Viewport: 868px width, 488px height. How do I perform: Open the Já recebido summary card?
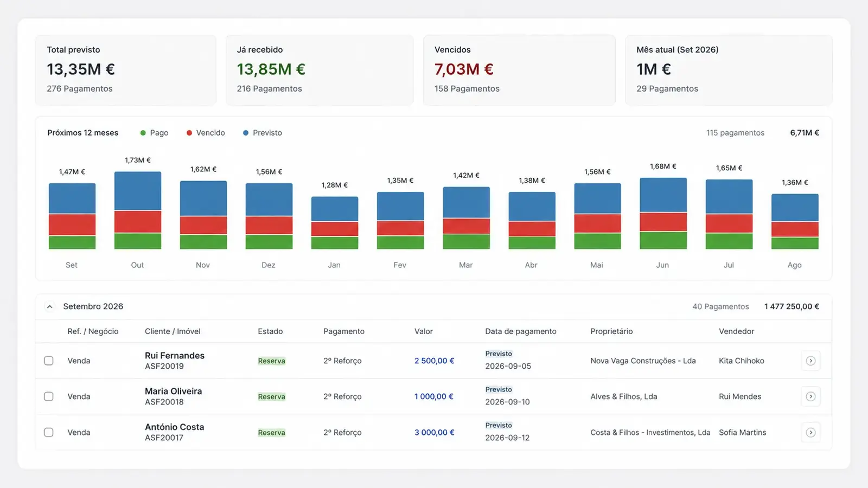(320, 70)
